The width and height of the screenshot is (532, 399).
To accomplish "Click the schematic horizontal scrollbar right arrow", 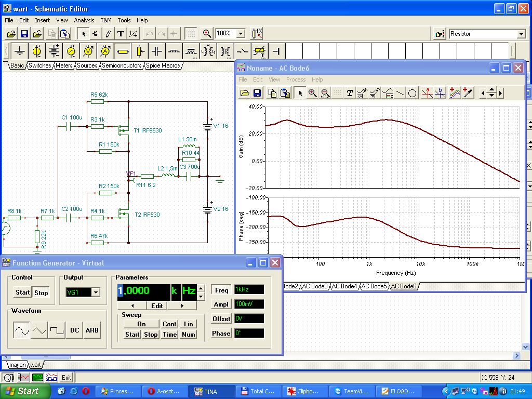I will pos(516,356).
